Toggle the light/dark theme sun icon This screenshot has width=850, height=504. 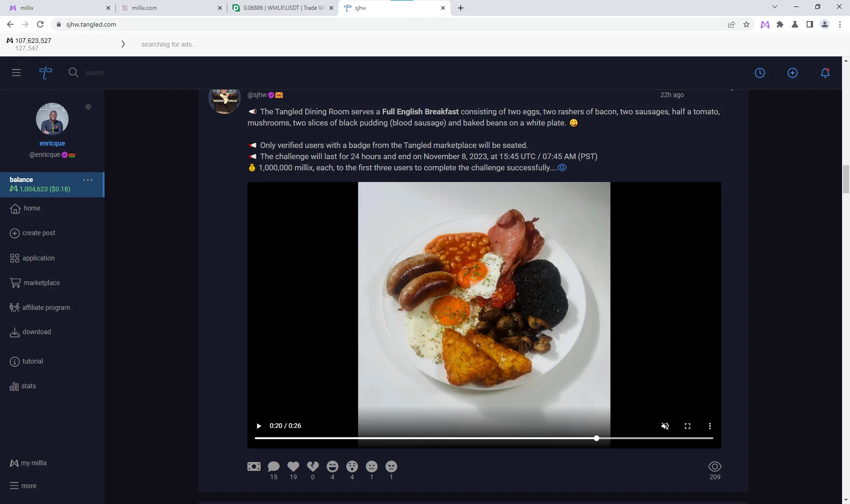coord(88,107)
